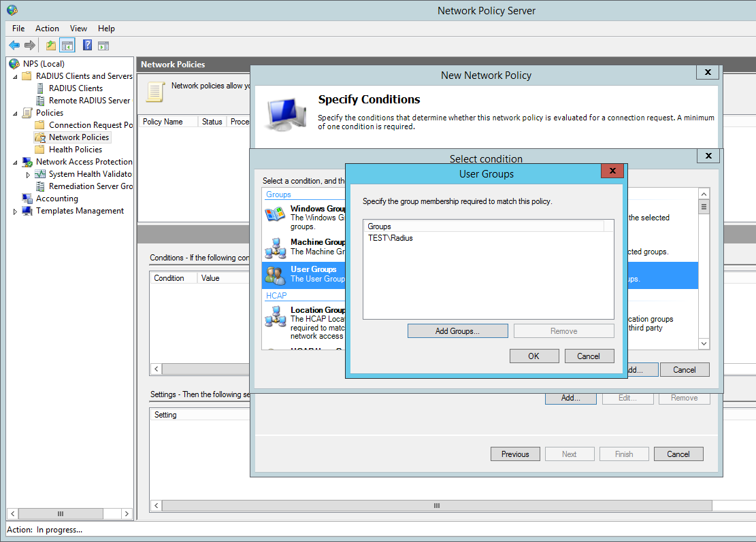Expand the Templates Management node

point(15,211)
